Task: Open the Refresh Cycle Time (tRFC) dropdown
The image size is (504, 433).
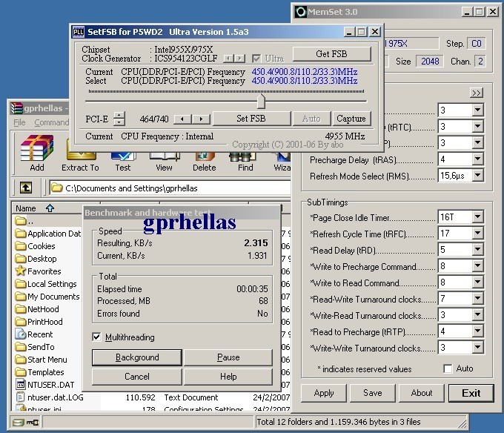Action: [477, 234]
